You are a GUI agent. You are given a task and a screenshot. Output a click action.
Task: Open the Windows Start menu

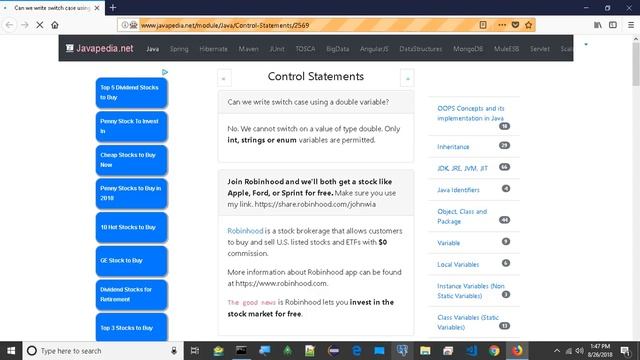tap(11, 351)
